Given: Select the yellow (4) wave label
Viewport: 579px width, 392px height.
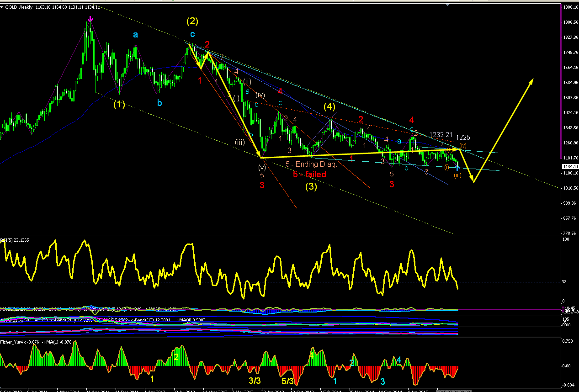Looking at the screenshot, I should coord(329,107).
